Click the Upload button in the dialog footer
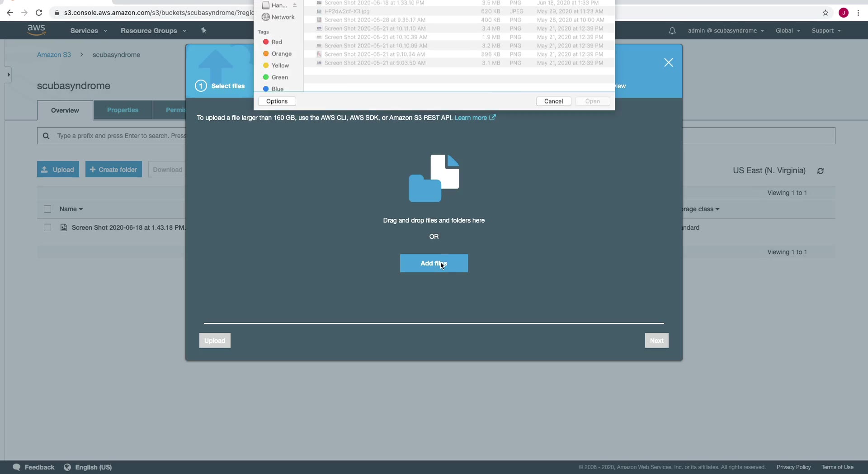The width and height of the screenshot is (868, 474). [x=215, y=341]
